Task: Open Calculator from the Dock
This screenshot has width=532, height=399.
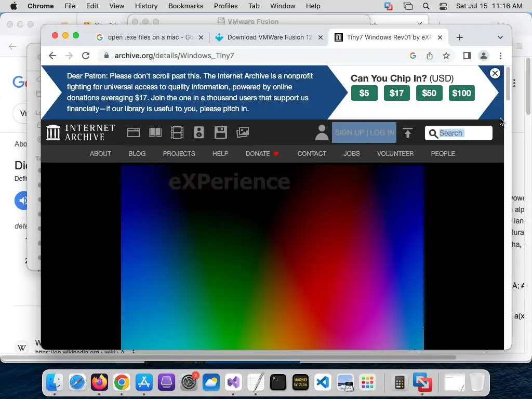Action: pos(400,382)
